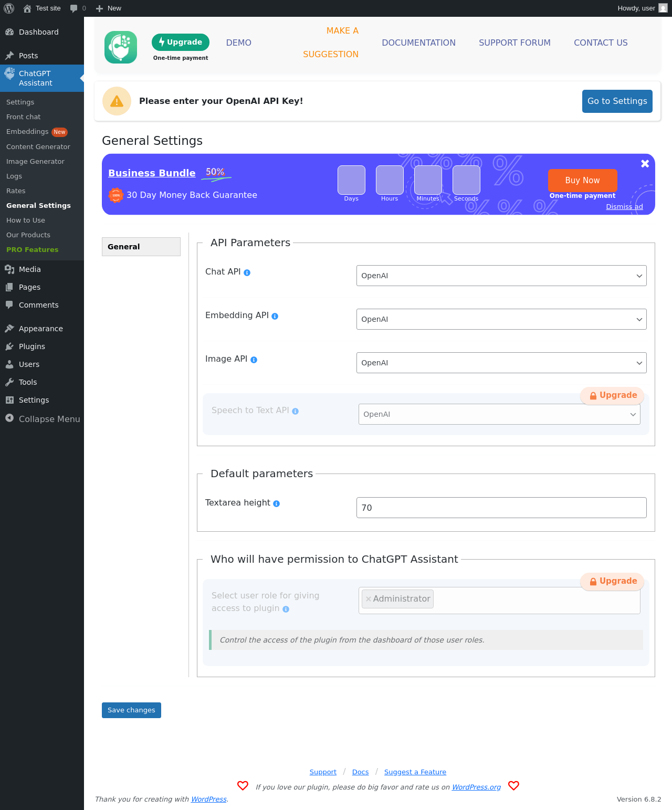Open the Image API dropdown

tap(501, 363)
